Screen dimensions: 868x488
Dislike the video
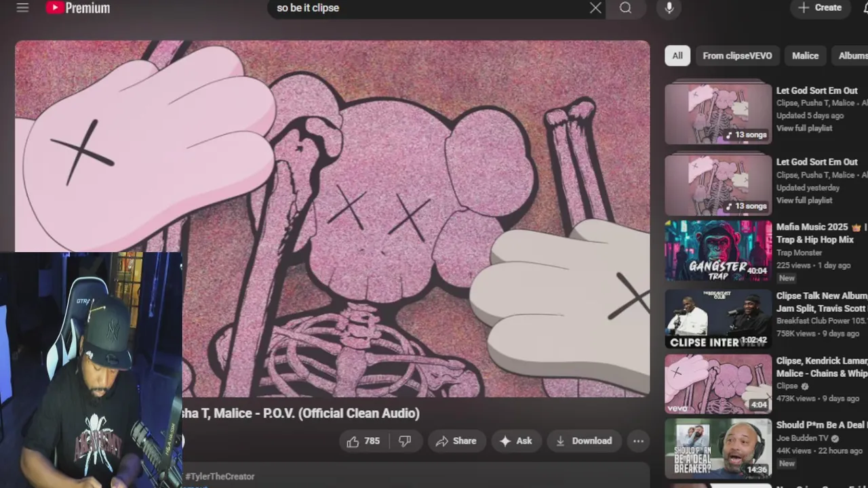405,441
